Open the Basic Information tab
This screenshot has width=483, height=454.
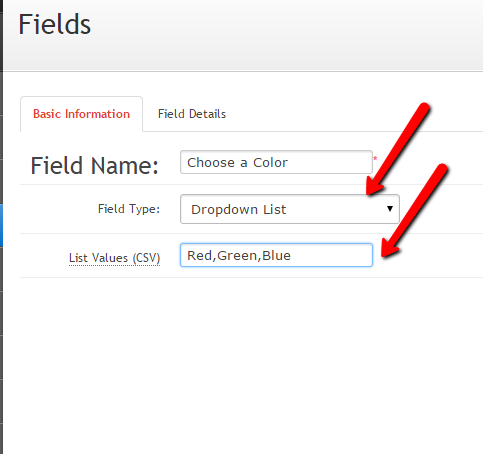[81, 114]
